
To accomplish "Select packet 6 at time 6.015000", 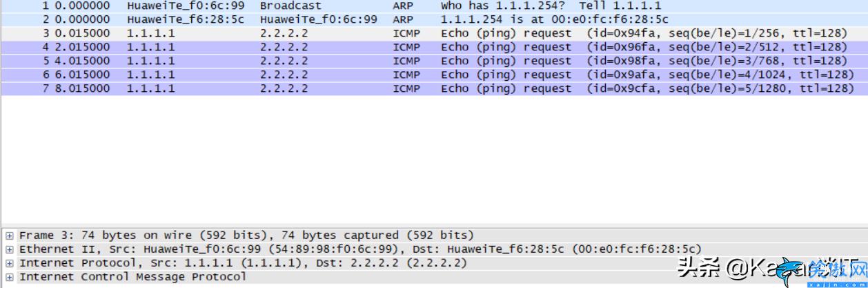I will point(434,75).
